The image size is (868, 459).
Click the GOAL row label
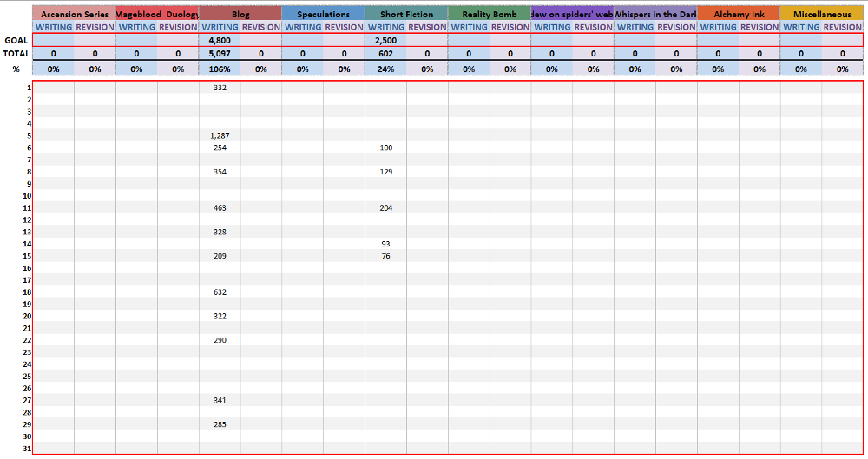[x=16, y=40]
